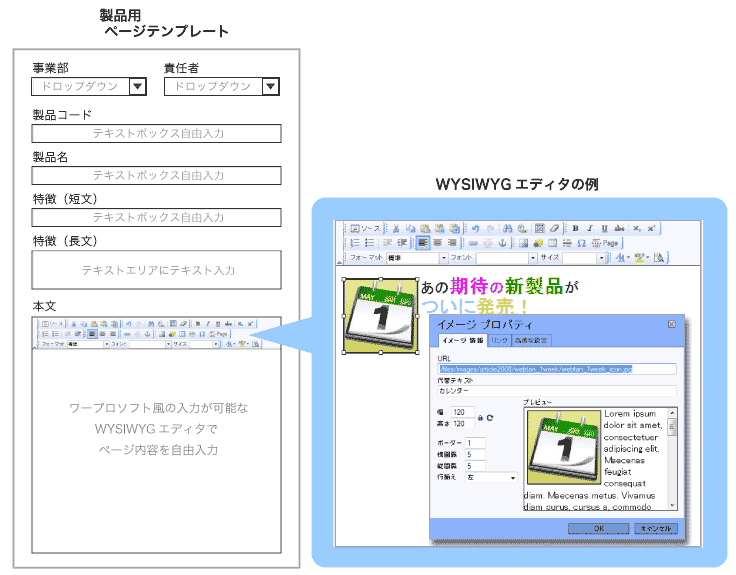
Task: Click the Page break button in the example editor
Action: tap(605, 243)
